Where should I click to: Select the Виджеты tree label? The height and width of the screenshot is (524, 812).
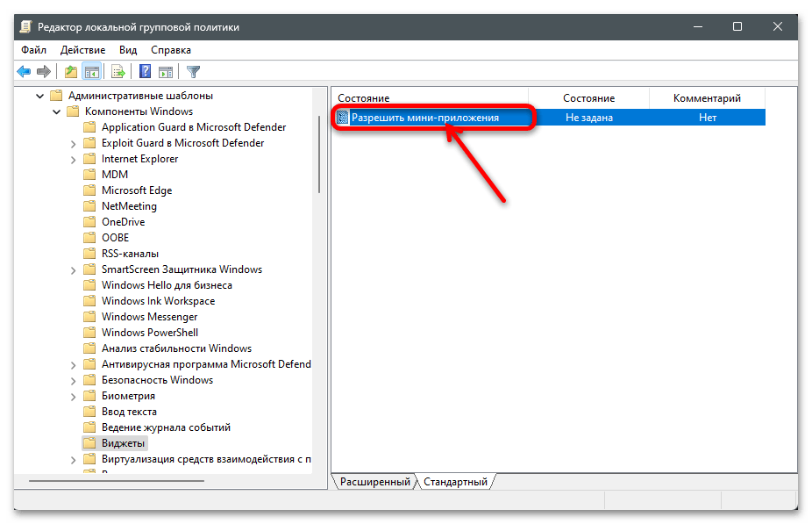123,443
